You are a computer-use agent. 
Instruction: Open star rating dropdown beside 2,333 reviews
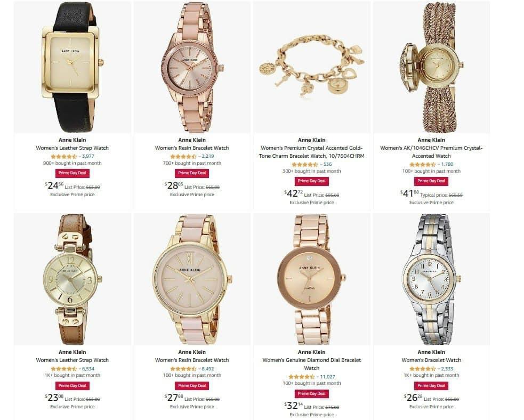click(x=439, y=369)
